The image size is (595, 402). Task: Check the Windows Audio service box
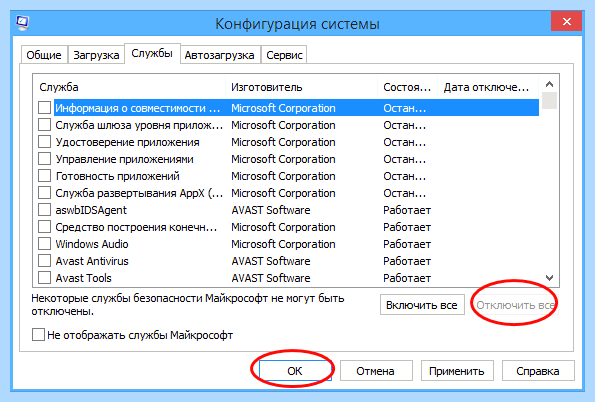pyautogui.click(x=44, y=244)
